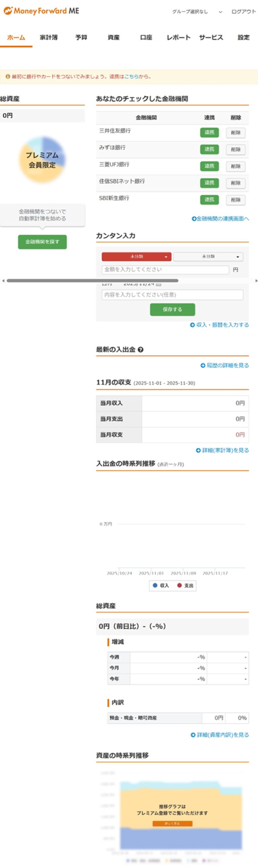
Task: Click info icon in the yellow notice banner
Action: tap(7, 77)
